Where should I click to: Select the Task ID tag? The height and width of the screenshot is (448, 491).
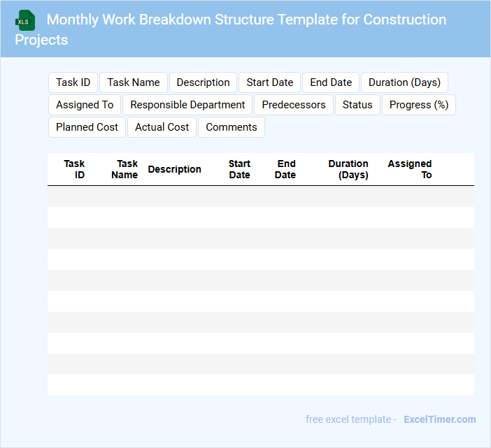73,82
